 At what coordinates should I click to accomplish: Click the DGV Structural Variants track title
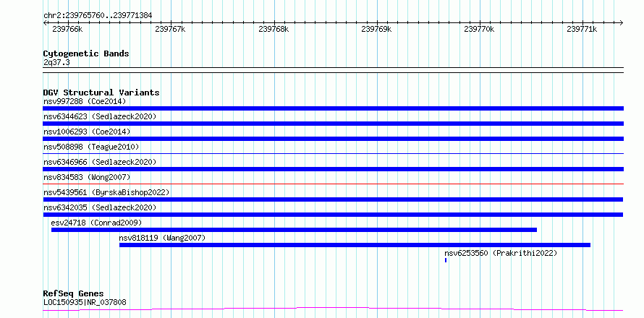click(x=101, y=93)
